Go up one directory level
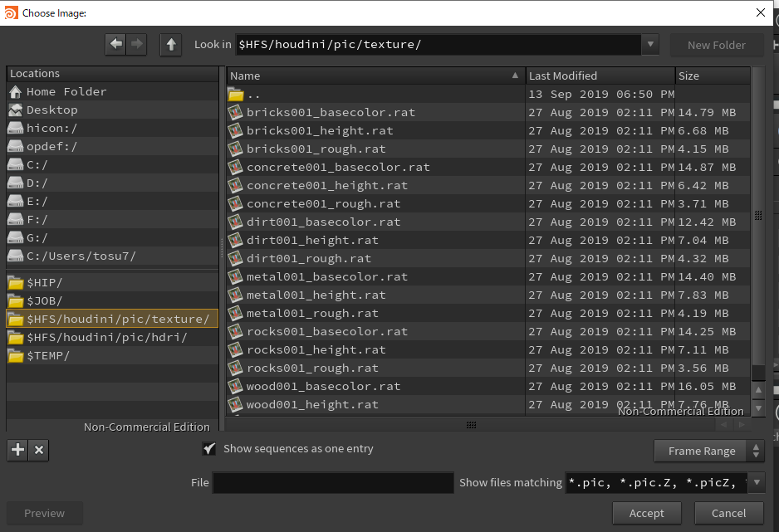The height and width of the screenshot is (532, 779). click(x=170, y=44)
